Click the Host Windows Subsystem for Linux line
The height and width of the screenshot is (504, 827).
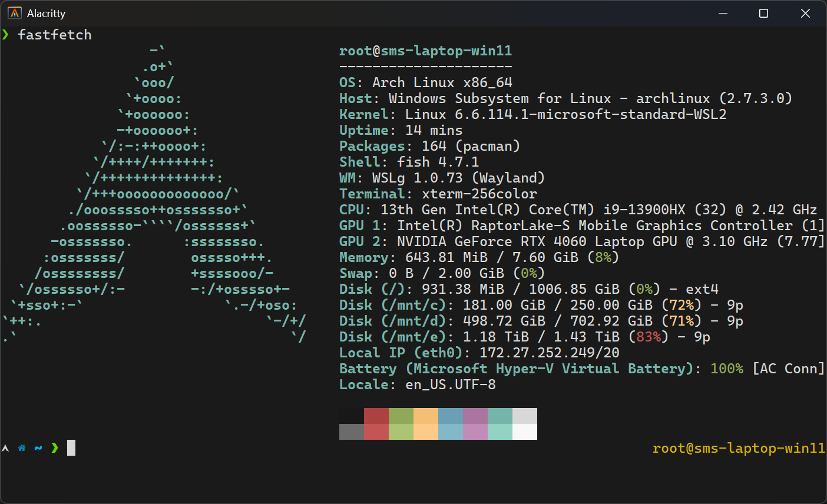[x=566, y=98]
